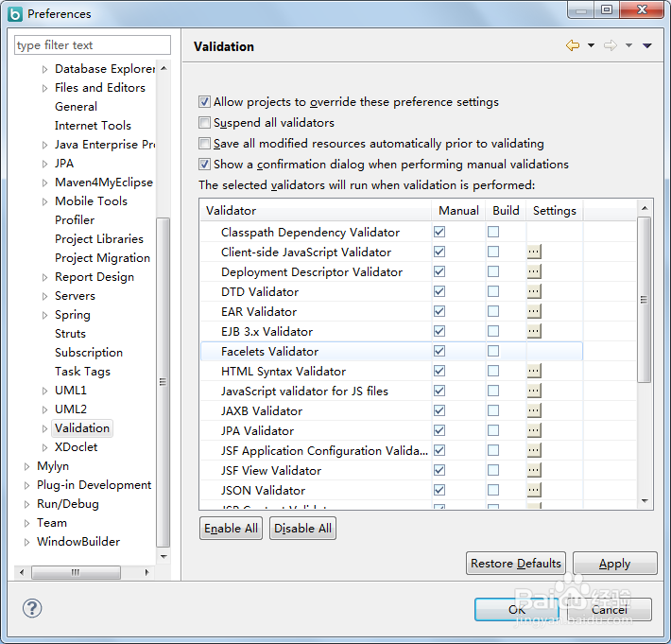Enable Suspend all validators checkbox
The image size is (671, 644).
(205, 123)
